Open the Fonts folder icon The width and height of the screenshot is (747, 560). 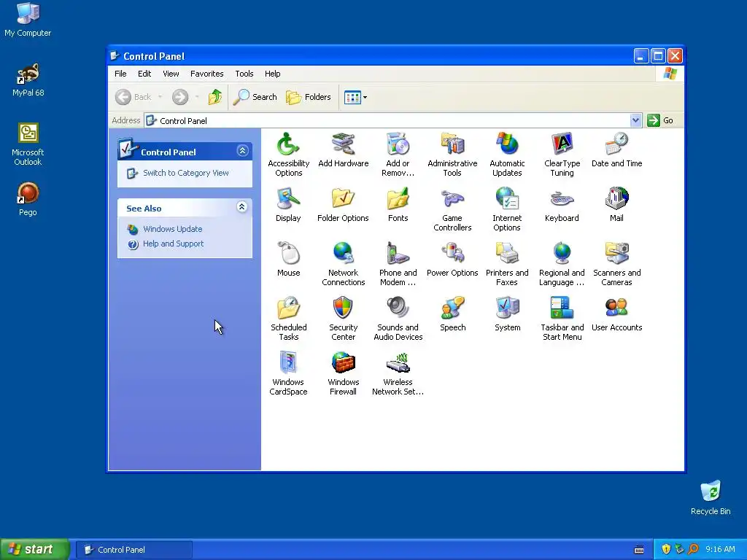(x=398, y=199)
